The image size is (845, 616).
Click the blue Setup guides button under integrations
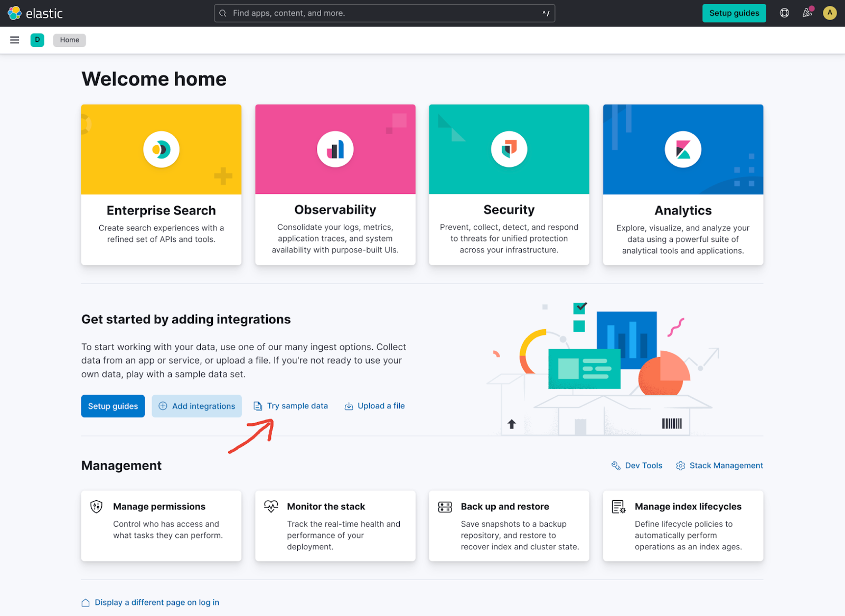113,406
